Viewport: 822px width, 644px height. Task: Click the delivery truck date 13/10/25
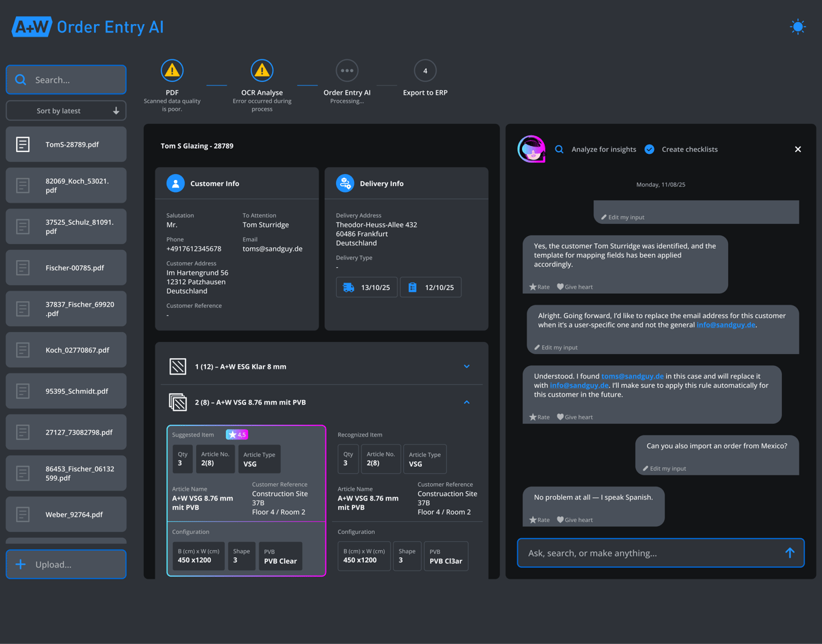367,287
